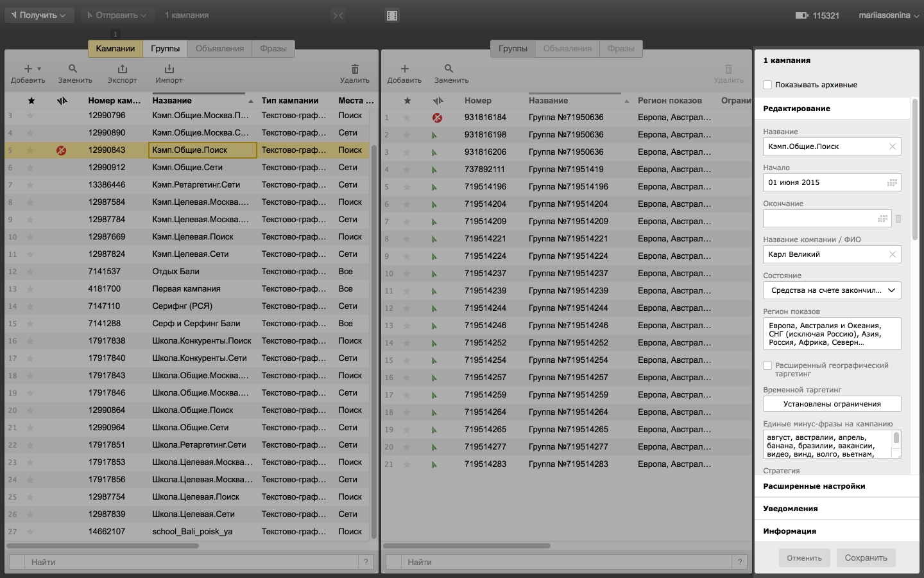Click the Найти search field under campaigns
Screen dimensions: 924x578
click(193, 562)
